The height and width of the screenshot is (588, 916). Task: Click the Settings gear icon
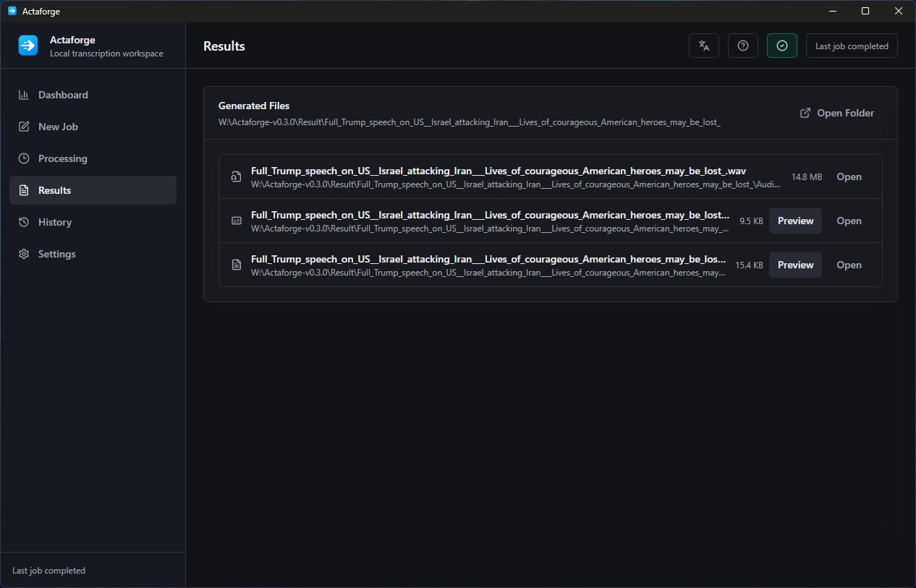tap(24, 254)
